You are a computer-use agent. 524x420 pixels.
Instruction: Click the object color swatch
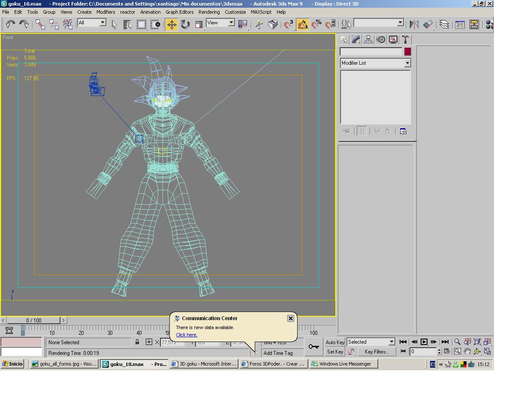coord(407,51)
